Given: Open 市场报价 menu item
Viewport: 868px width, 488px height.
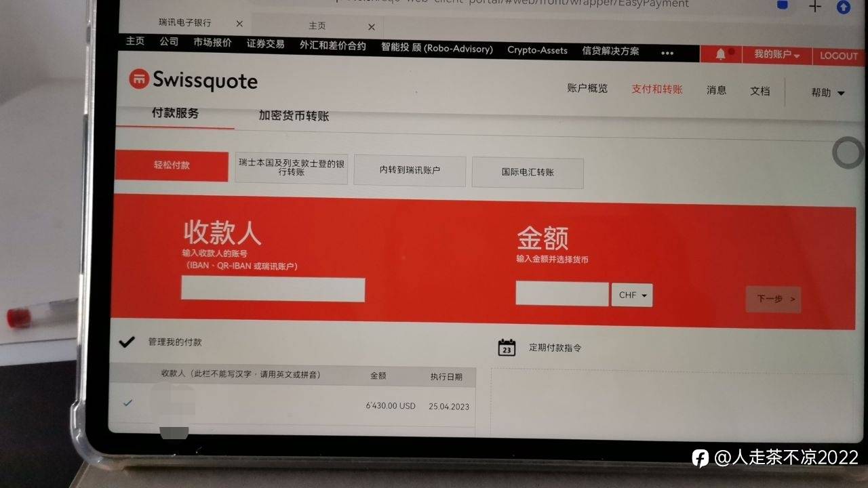Looking at the screenshot, I should (212, 43).
